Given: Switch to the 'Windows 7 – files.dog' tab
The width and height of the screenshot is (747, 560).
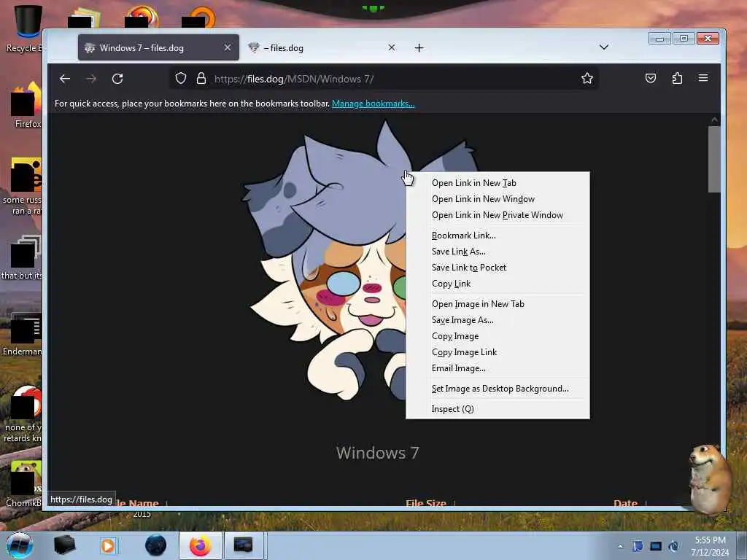Looking at the screenshot, I should (158, 47).
